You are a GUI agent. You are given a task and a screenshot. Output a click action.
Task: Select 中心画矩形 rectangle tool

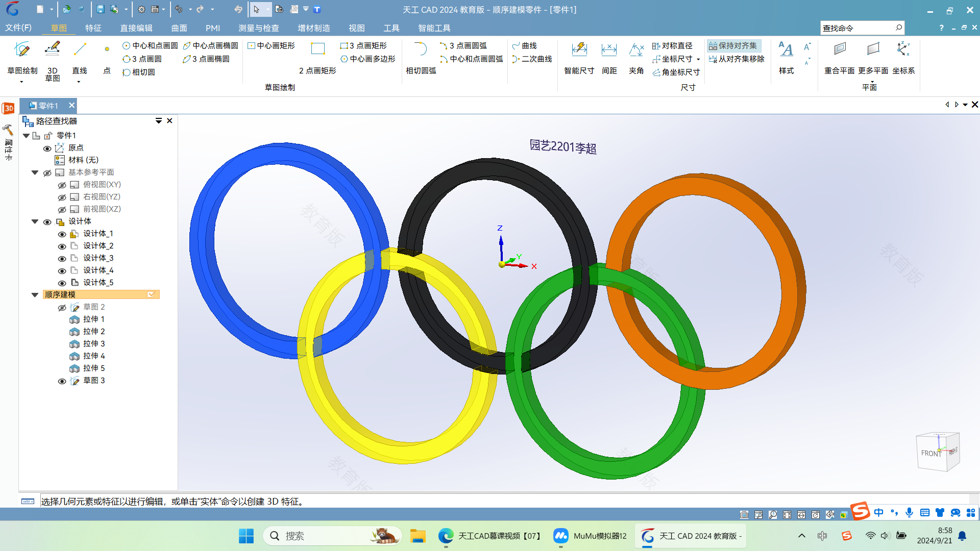pos(271,45)
